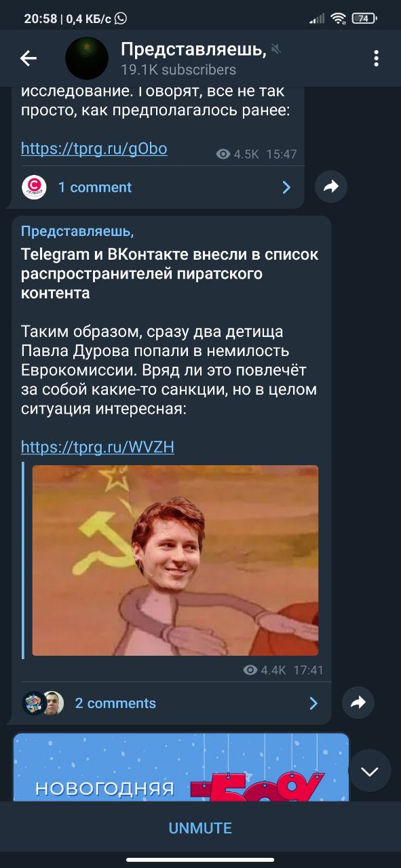Open the New Year sale banner post image
401x868 pixels.
click(x=181, y=767)
